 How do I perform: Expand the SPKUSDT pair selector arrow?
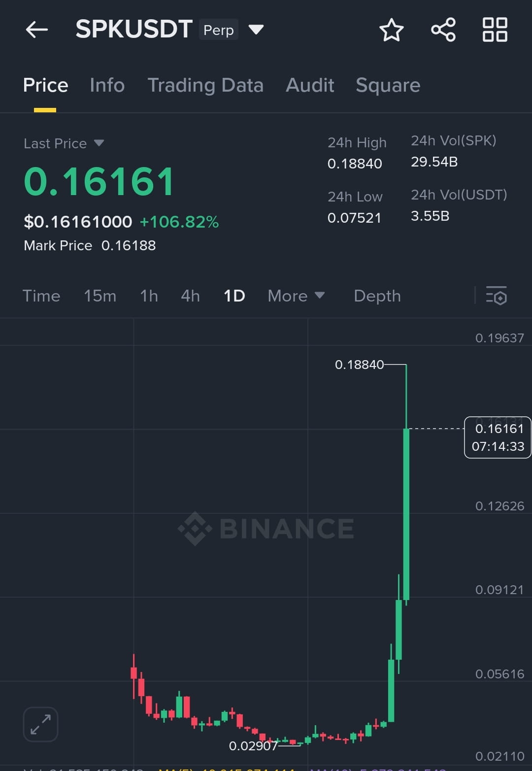pyautogui.click(x=256, y=30)
